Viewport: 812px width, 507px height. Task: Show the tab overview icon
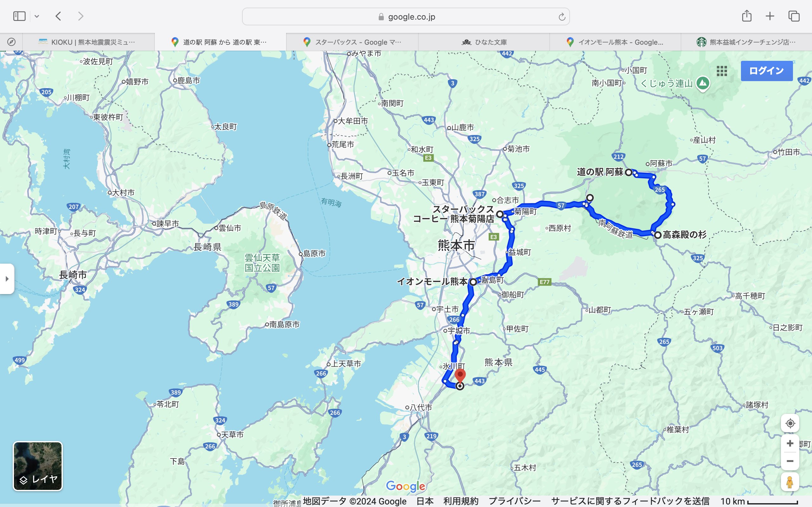coord(794,16)
